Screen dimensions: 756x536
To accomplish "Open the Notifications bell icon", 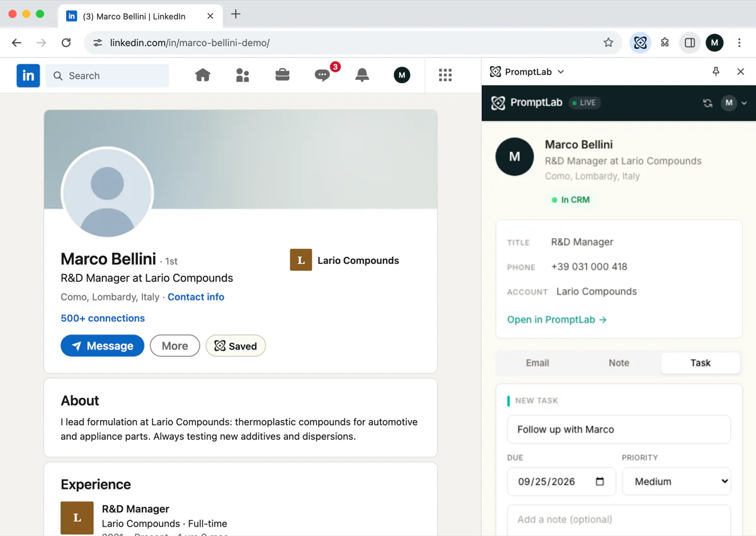I will [362, 76].
